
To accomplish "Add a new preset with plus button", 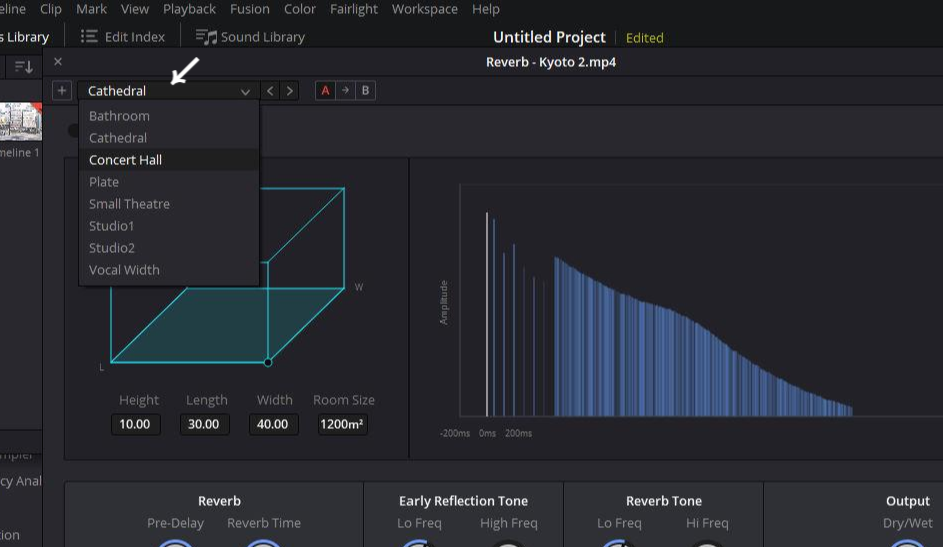I will click(61, 91).
